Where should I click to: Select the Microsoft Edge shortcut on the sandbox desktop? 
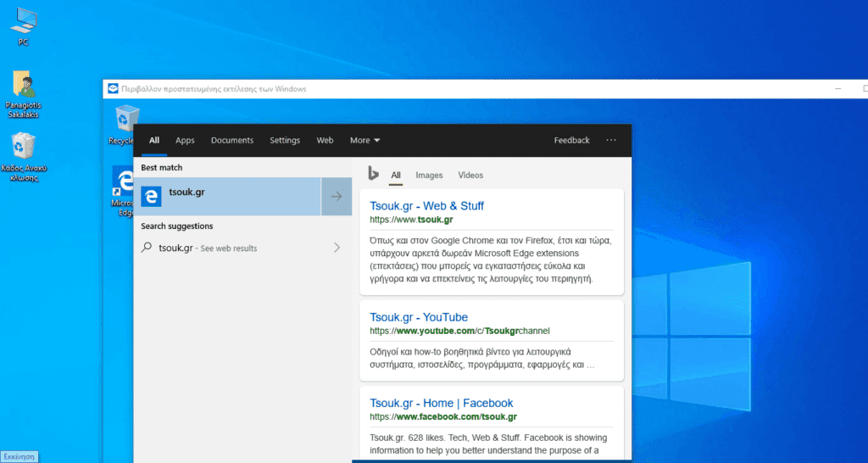(x=123, y=191)
